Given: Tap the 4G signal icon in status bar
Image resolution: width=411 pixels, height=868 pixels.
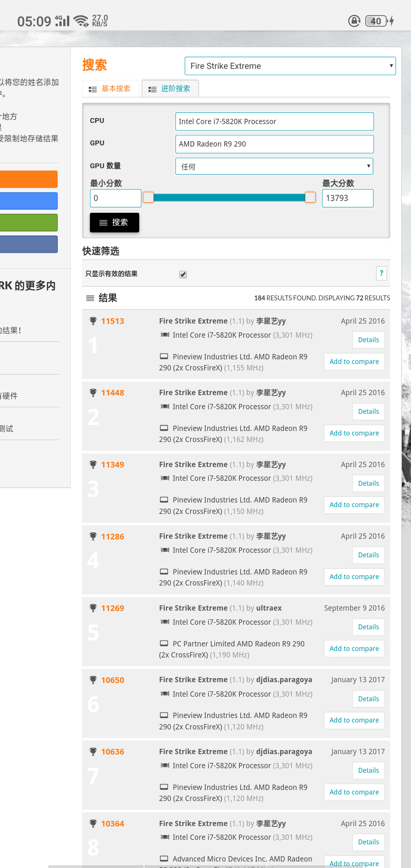Looking at the screenshot, I should click(62, 21).
